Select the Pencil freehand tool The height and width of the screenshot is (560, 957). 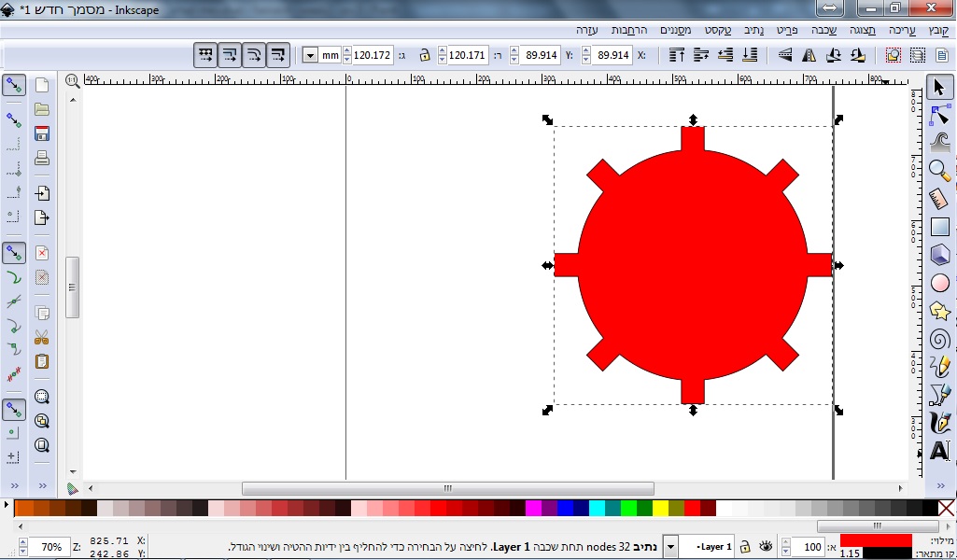click(939, 367)
